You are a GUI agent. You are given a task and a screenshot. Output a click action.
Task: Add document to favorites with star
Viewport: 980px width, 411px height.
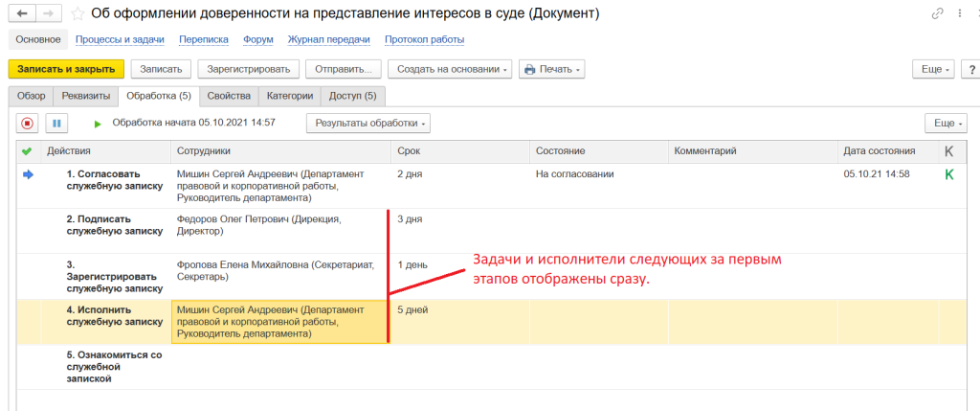pos(78,14)
